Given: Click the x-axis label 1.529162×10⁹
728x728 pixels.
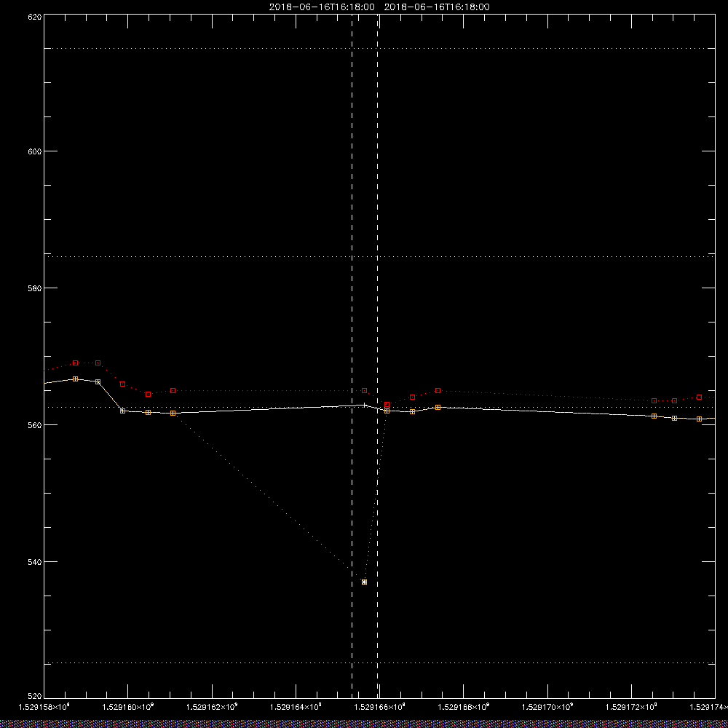Looking at the screenshot, I should [x=212, y=707].
